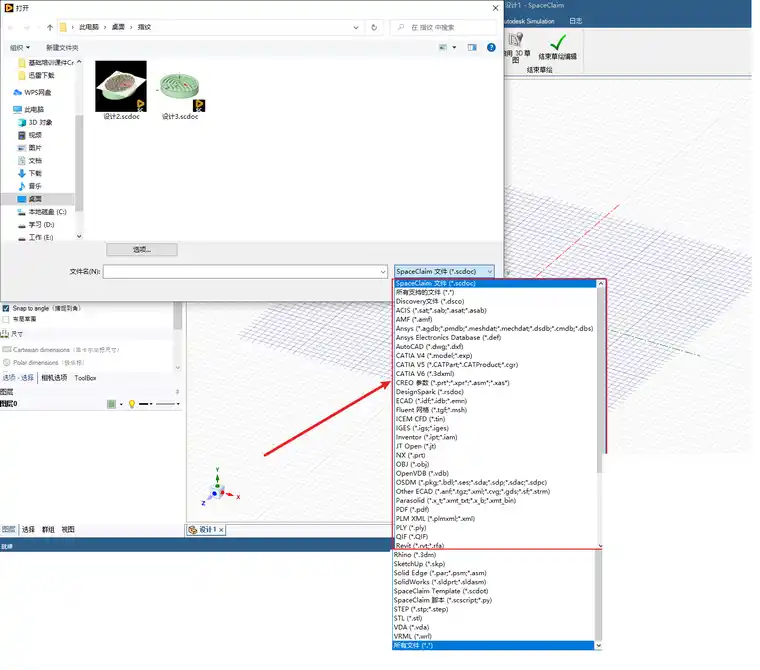Toggle the preview pane icon in dialog

click(472, 47)
